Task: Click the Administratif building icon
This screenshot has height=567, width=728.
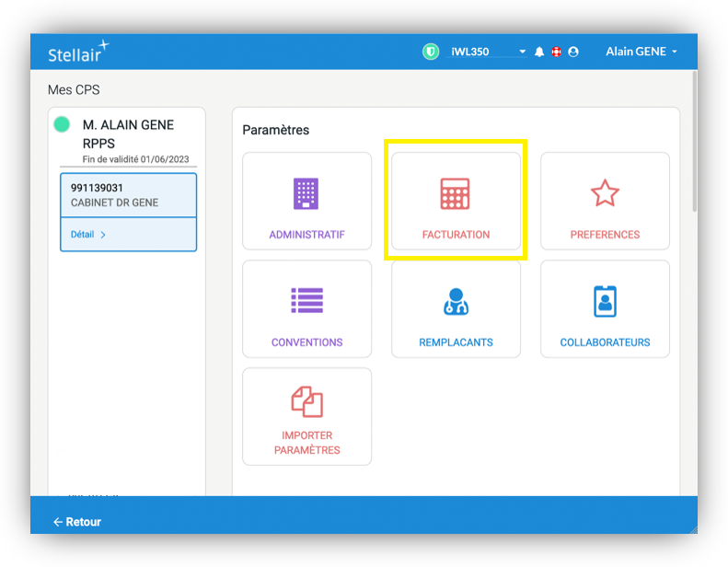Action: pyautogui.click(x=306, y=194)
